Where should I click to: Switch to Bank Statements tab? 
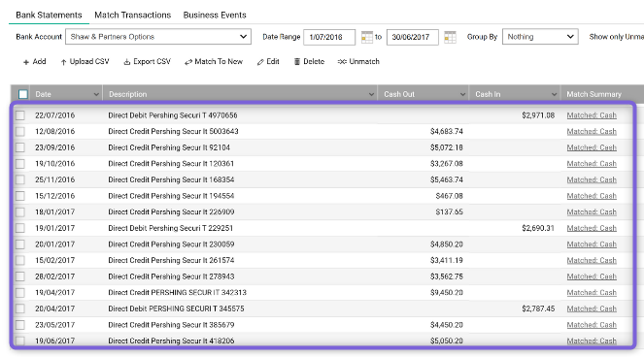tap(49, 16)
